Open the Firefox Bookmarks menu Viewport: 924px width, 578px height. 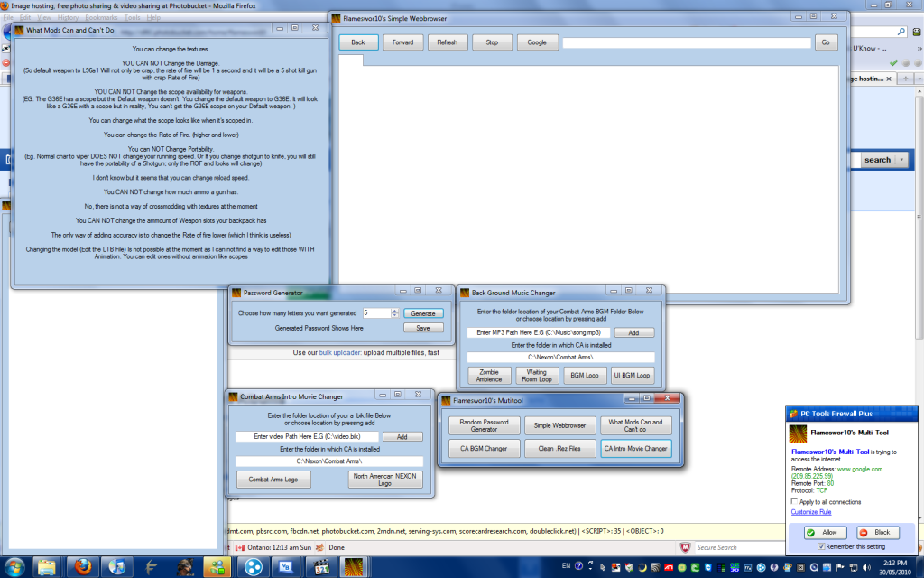[x=101, y=18]
